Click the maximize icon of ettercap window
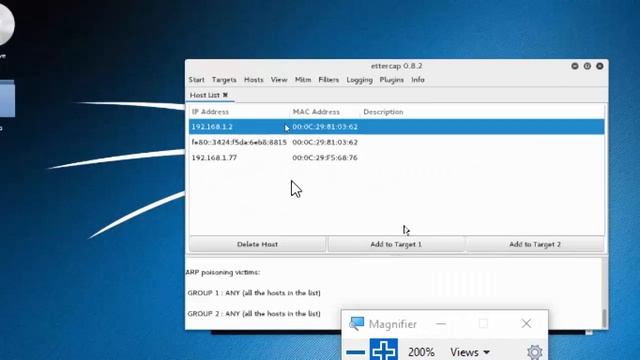The image size is (640, 360). (x=587, y=66)
